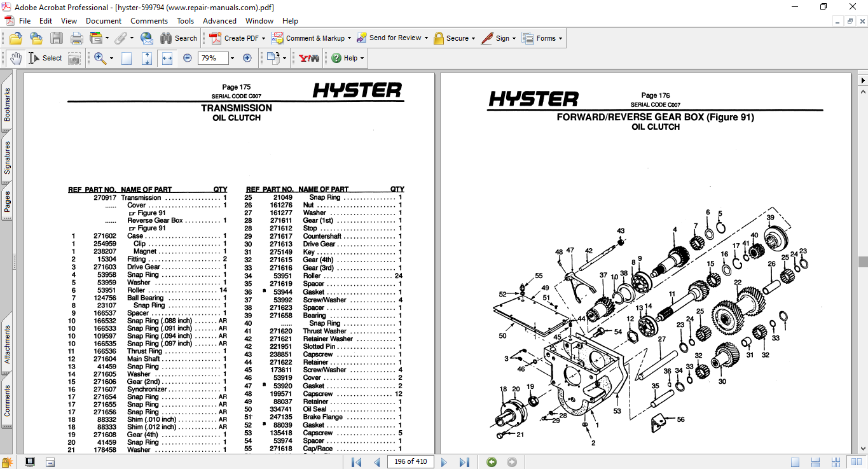The height and width of the screenshot is (469, 868).
Task: Toggle Fit Page view mode
Action: tap(147, 58)
